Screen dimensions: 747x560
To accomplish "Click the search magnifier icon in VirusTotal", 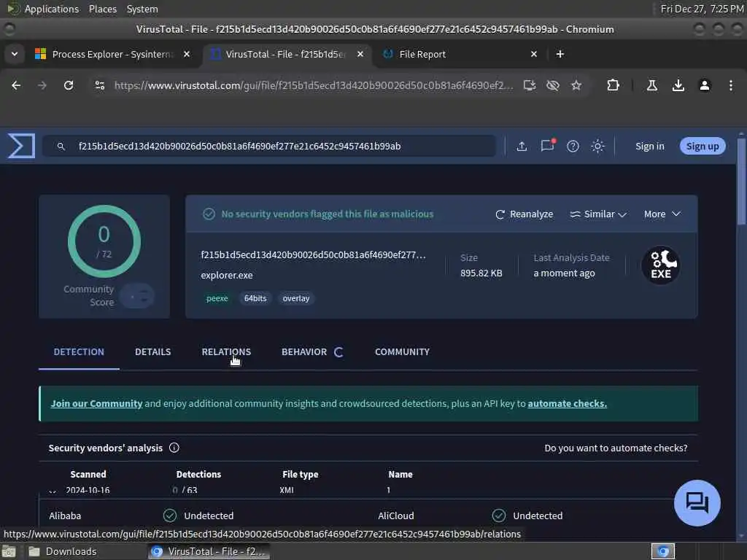I will tap(61, 146).
